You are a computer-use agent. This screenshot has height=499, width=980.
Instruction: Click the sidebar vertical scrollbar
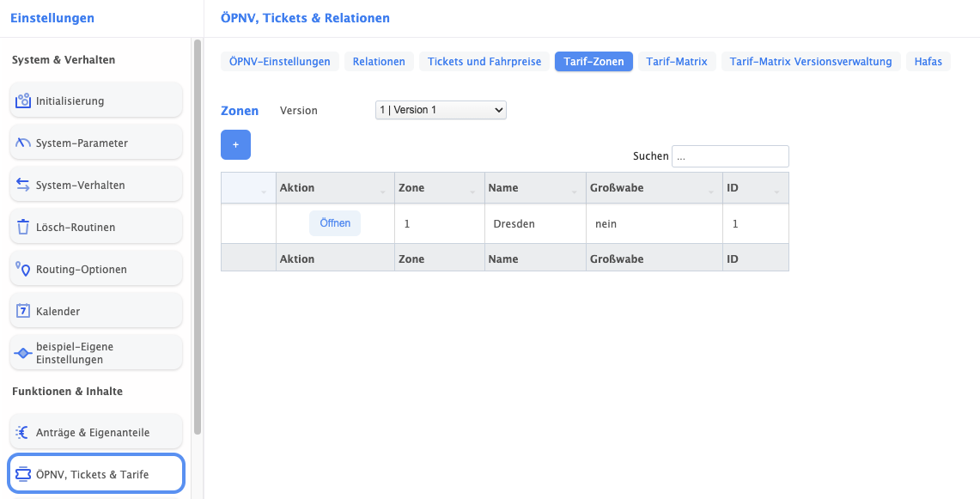point(198,236)
